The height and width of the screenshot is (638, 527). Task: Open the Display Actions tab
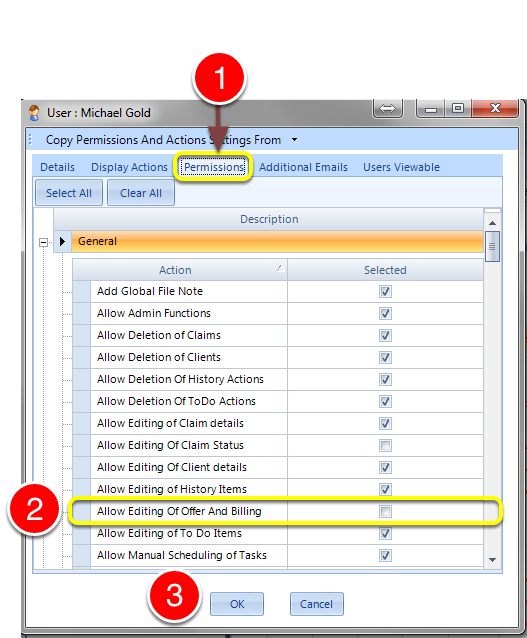coord(129,167)
